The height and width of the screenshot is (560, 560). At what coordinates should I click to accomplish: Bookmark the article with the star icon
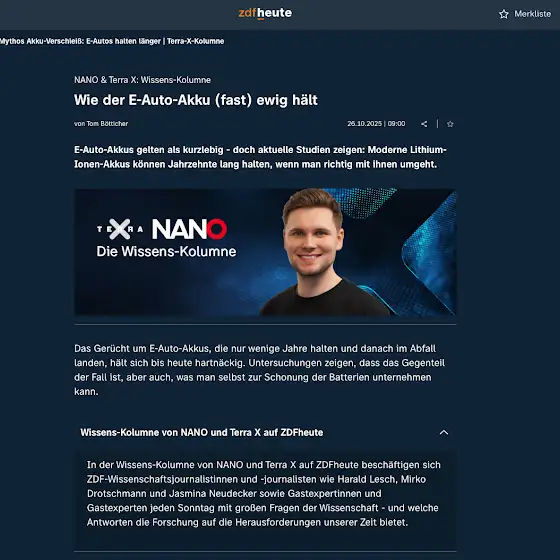450,124
